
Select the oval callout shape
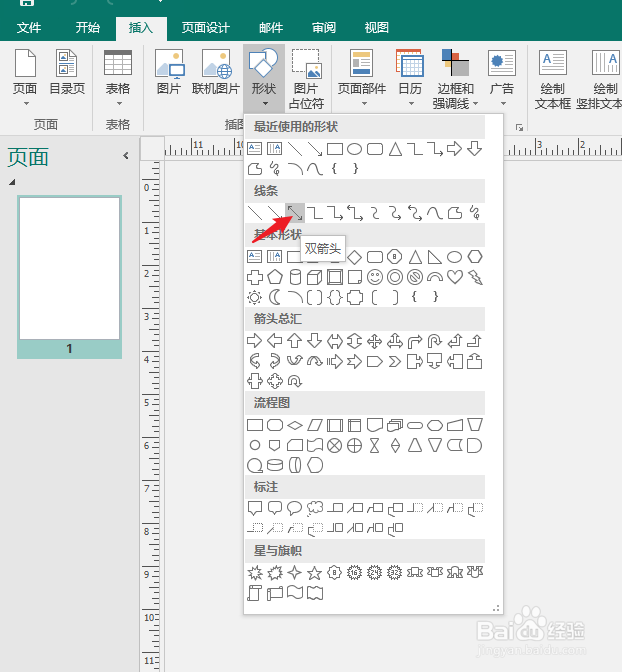295,508
